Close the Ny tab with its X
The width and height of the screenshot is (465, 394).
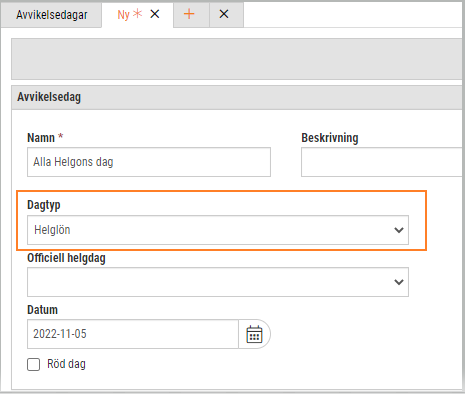pos(155,14)
